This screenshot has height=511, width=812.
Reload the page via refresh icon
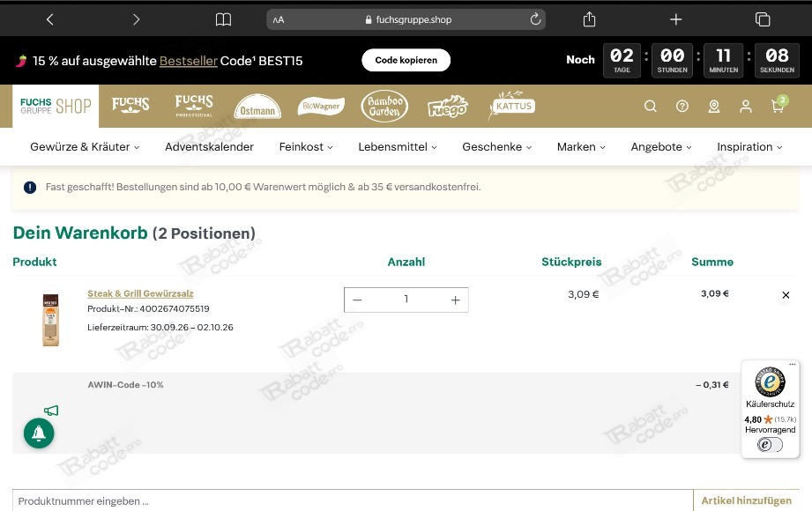coord(535,19)
